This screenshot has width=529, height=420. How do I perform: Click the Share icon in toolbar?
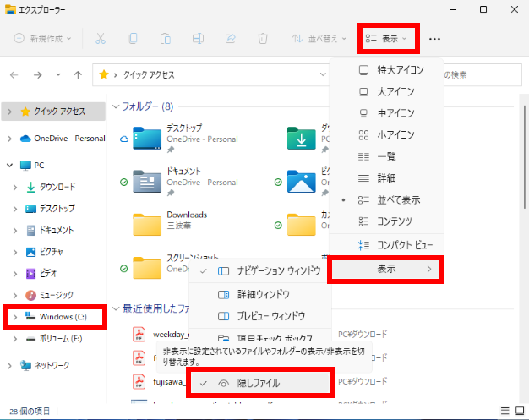(x=231, y=39)
